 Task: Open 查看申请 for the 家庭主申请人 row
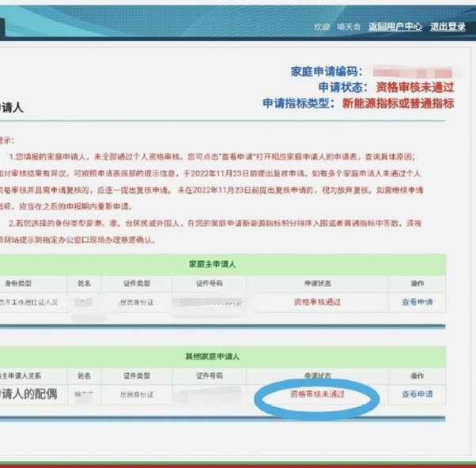(417, 302)
